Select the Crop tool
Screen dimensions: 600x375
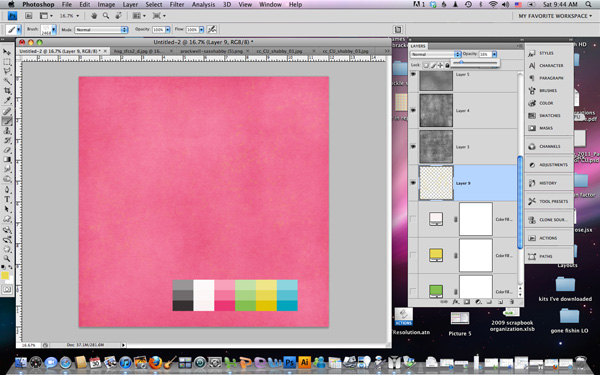[7, 91]
